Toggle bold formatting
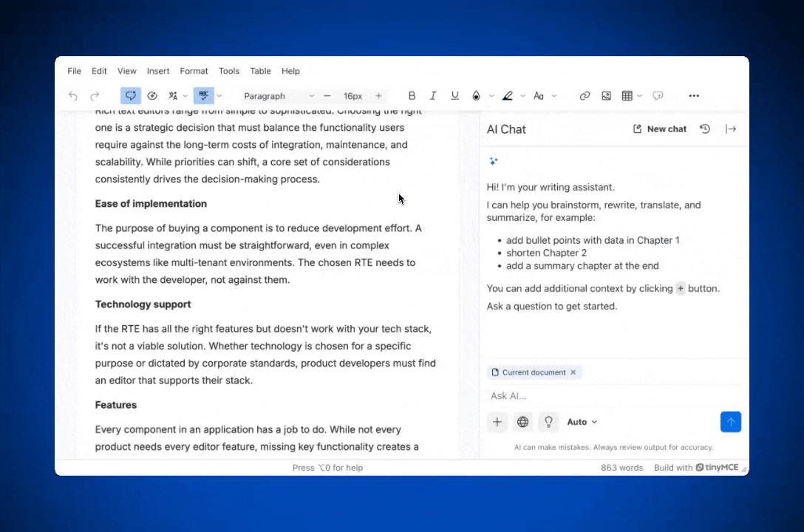 (x=412, y=96)
